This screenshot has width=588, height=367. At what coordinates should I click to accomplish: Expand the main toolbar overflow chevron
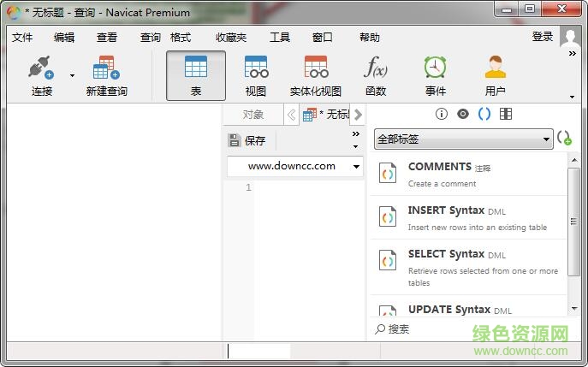[x=573, y=54]
